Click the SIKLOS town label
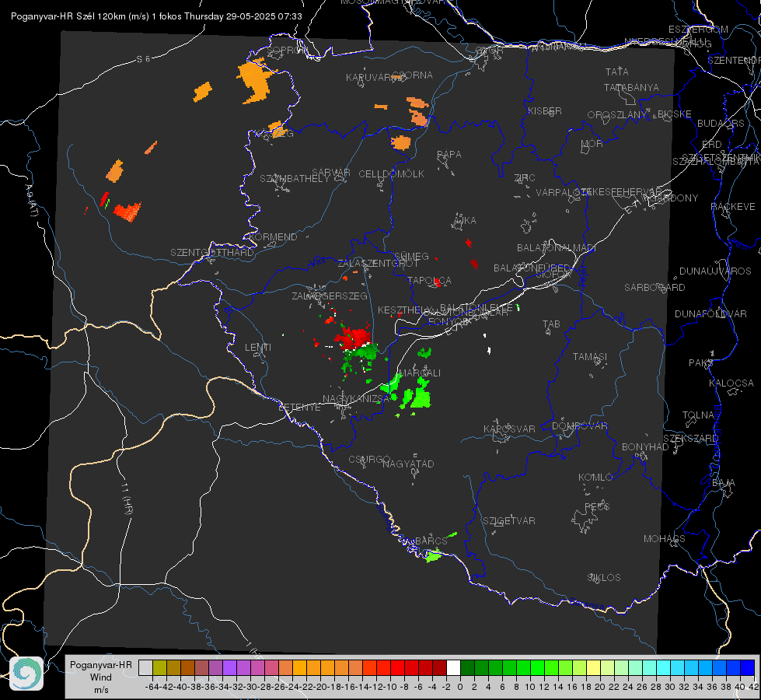 coord(604,578)
